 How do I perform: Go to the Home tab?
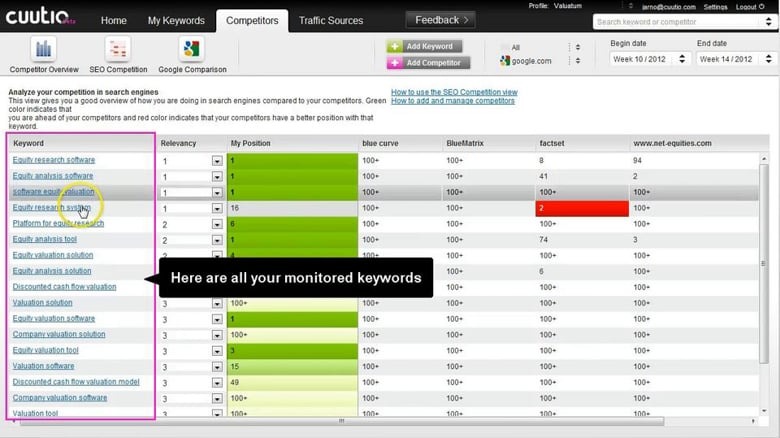point(114,21)
